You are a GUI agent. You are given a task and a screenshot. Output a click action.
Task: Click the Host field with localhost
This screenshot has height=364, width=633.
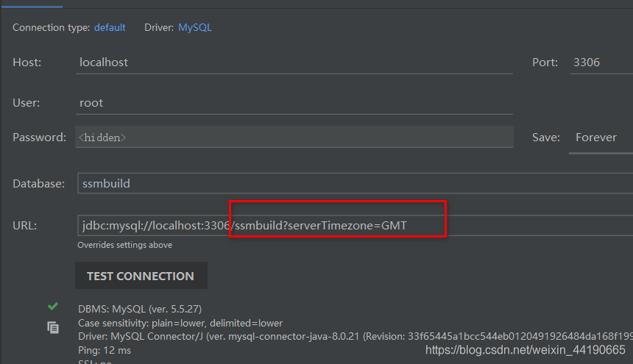click(x=294, y=63)
